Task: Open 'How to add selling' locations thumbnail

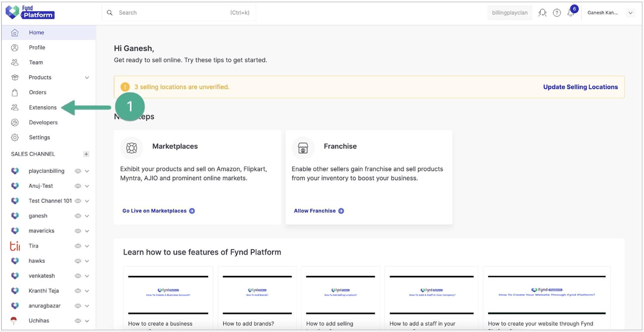Action: pyautogui.click(x=341, y=295)
